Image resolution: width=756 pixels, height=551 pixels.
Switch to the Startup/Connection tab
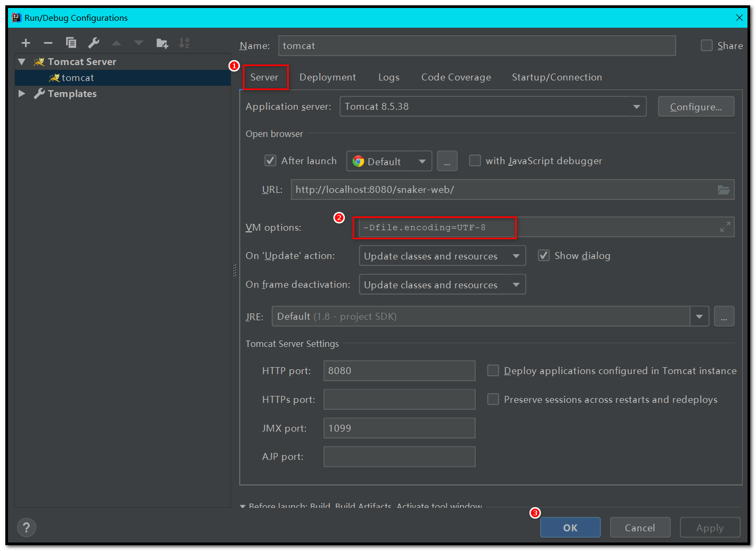pyautogui.click(x=557, y=77)
